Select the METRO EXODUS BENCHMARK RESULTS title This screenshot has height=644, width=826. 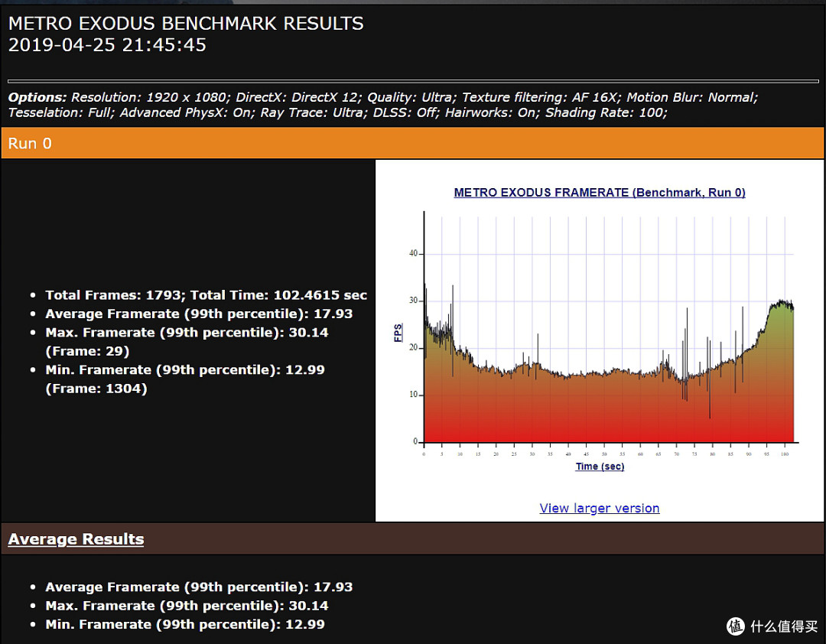186,23
